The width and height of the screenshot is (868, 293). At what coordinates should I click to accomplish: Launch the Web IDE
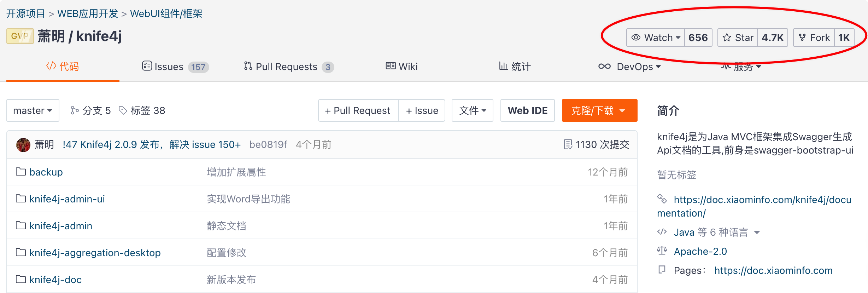point(527,110)
